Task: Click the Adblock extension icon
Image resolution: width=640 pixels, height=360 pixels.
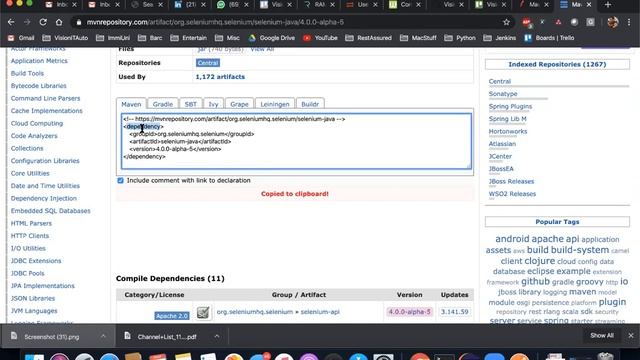Action: point(527,22)
